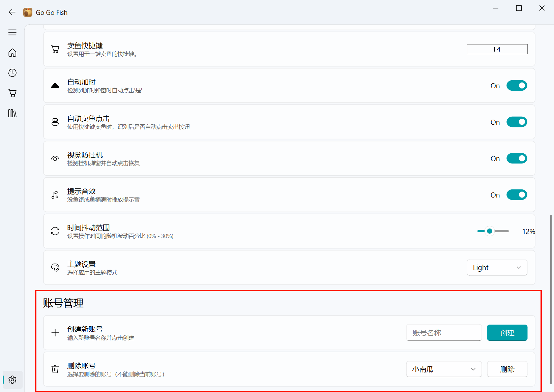
Task: Focus the 账号名称 input field
Action: click(444, 333)
